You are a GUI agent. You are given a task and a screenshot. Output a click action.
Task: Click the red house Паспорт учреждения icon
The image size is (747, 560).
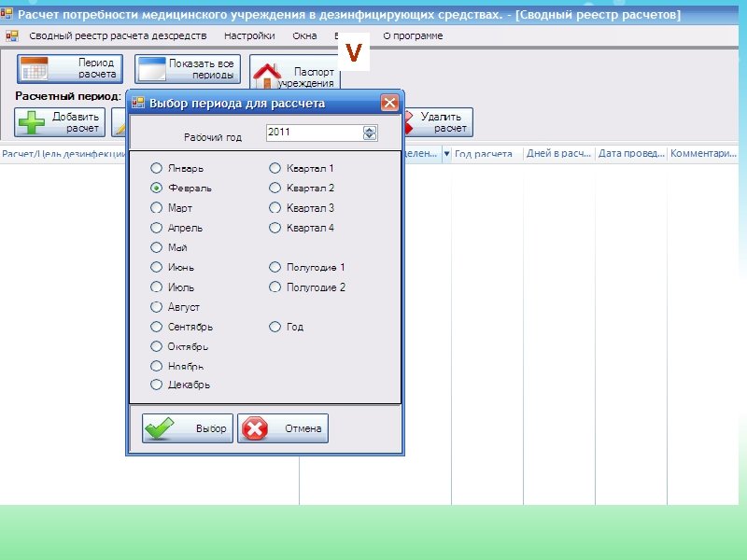(267, 77)
